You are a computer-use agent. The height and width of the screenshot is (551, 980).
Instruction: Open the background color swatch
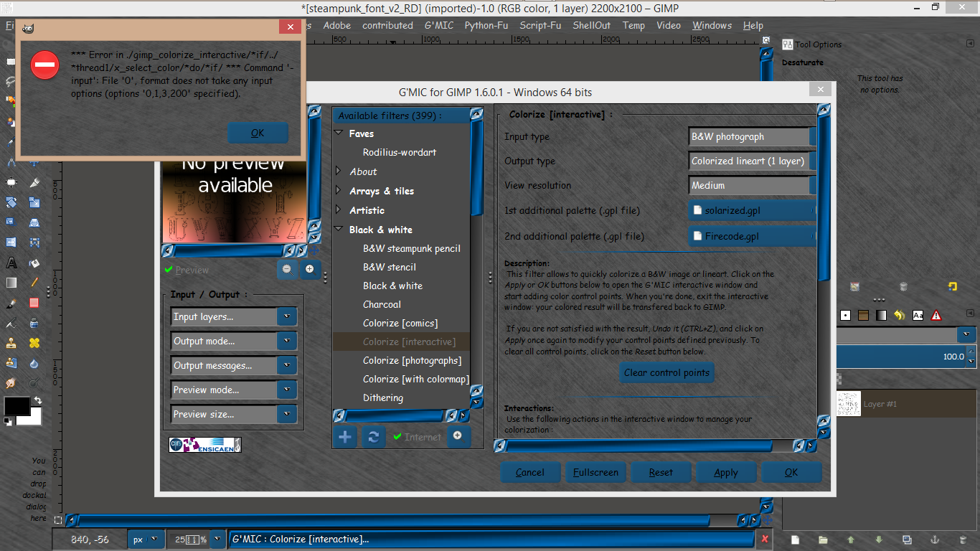(34, 417)
